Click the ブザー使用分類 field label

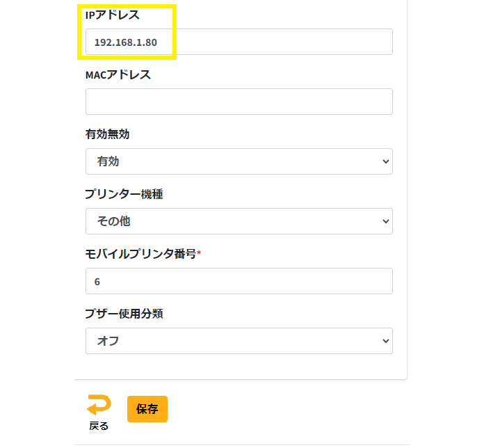[x=124, y=314]
